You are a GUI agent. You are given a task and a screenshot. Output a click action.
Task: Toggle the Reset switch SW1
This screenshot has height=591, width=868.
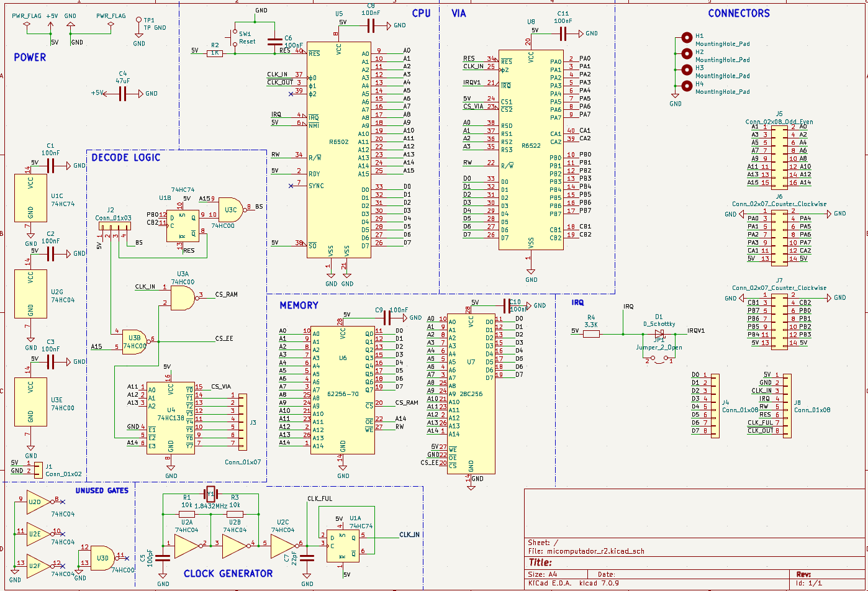(237, 37)
